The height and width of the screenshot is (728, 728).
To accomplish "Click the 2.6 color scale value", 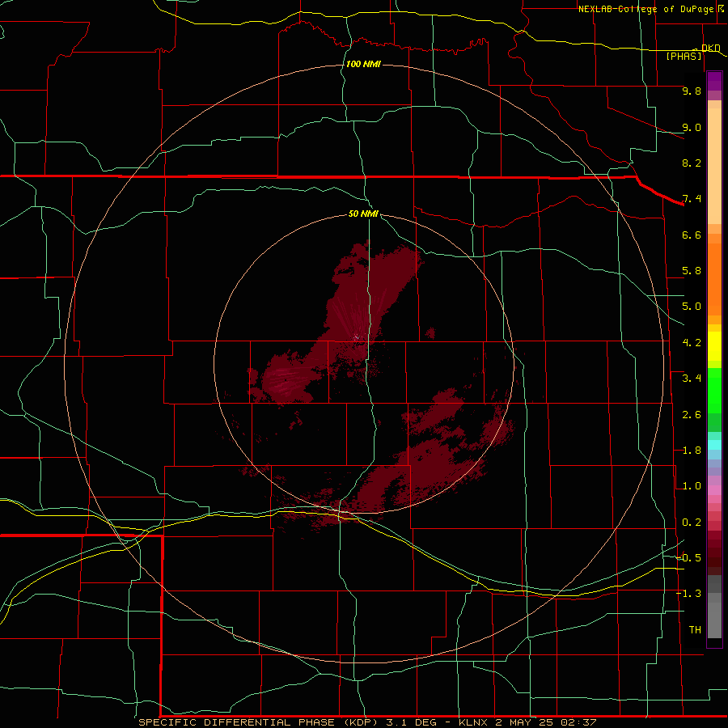I will (692, 415).
